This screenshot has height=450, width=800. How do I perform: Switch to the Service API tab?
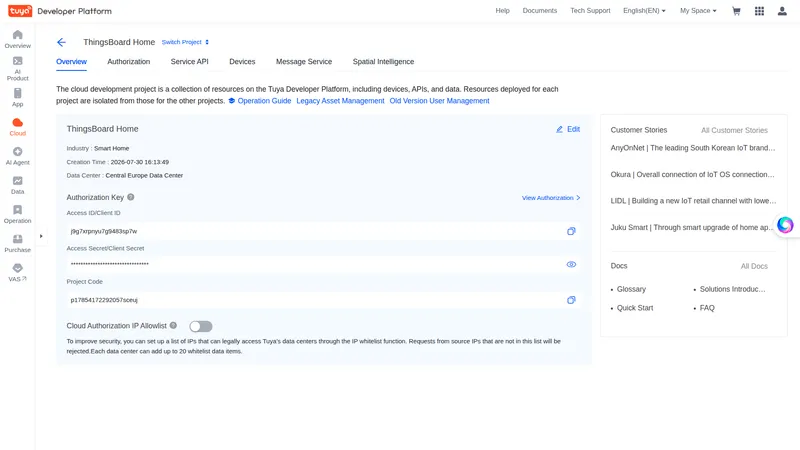point(189,62)
